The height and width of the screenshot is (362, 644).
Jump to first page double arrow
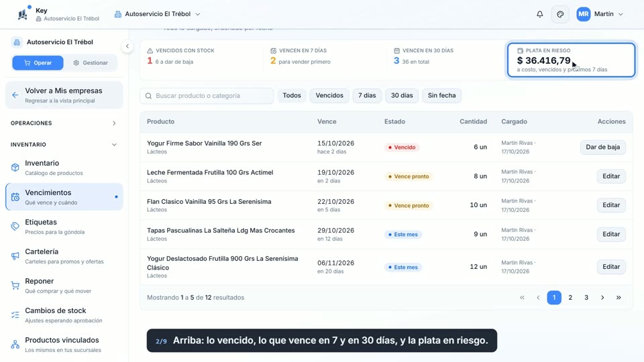(522, 298)
